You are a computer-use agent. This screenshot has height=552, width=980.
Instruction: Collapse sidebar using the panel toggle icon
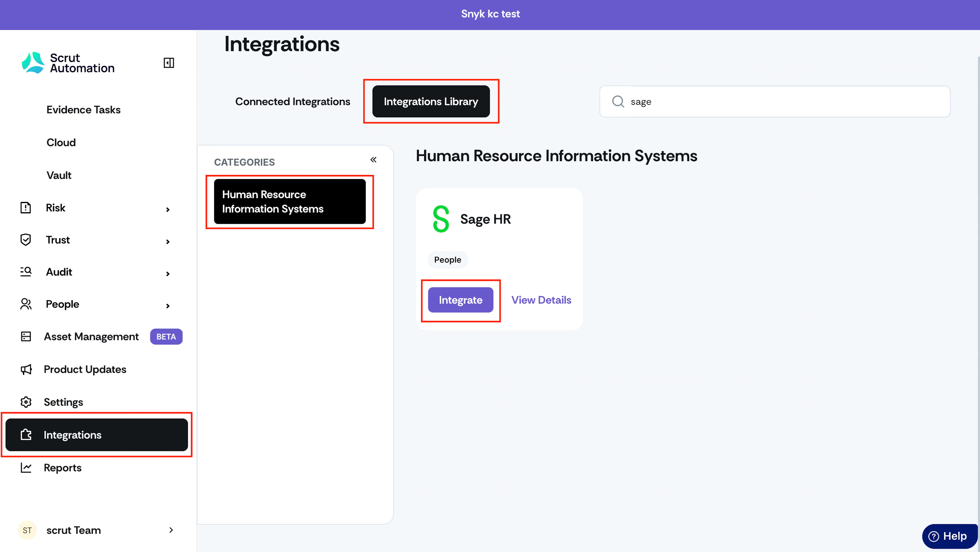coord(168,63)
